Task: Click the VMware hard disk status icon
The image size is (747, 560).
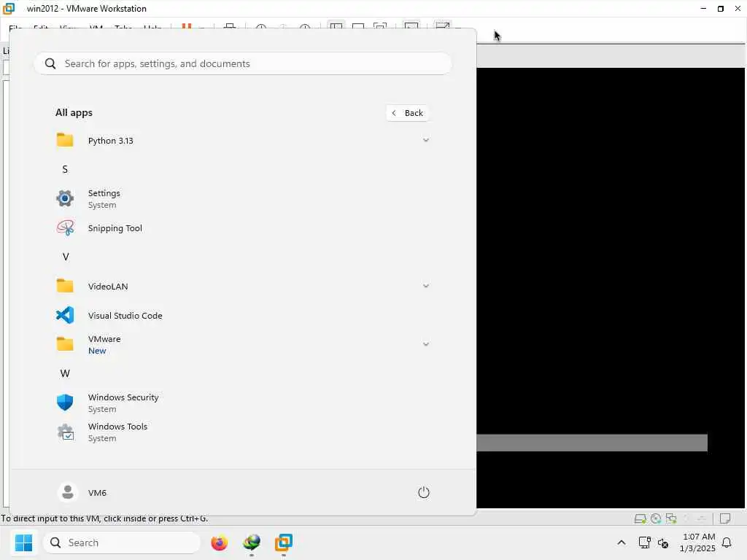Action: click(x=640, y=518)
